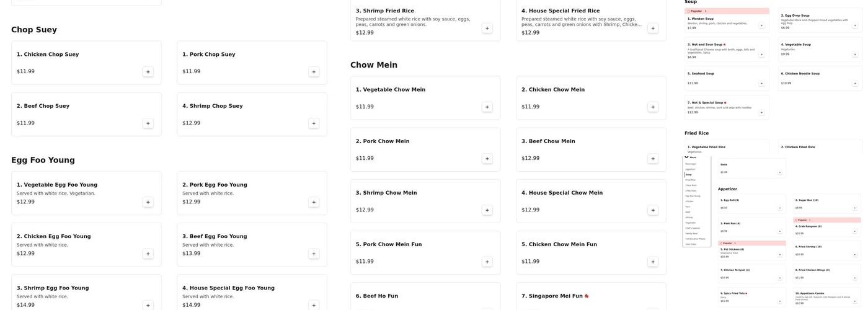Add Wonton Soup with its plus button
The height and width of the screenshot is (310, 868).
click(x=761, y=25)
